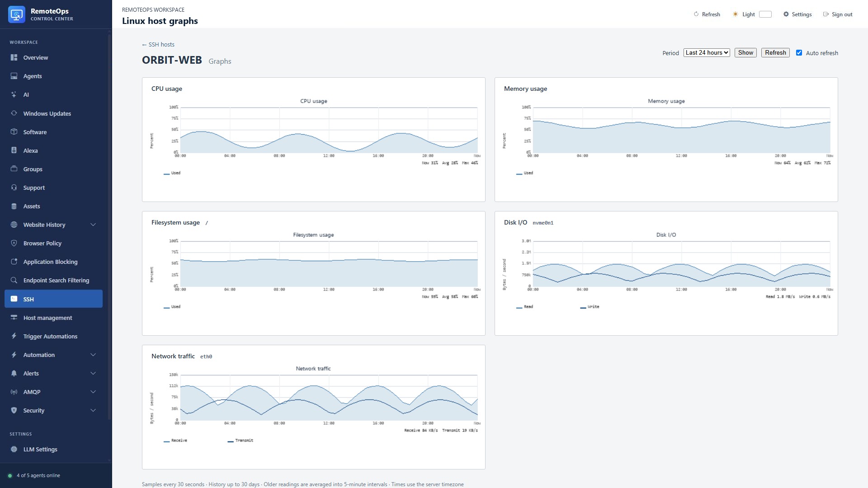Click the Host management icon
Screen dimensions: 868x488
point(14,318)
